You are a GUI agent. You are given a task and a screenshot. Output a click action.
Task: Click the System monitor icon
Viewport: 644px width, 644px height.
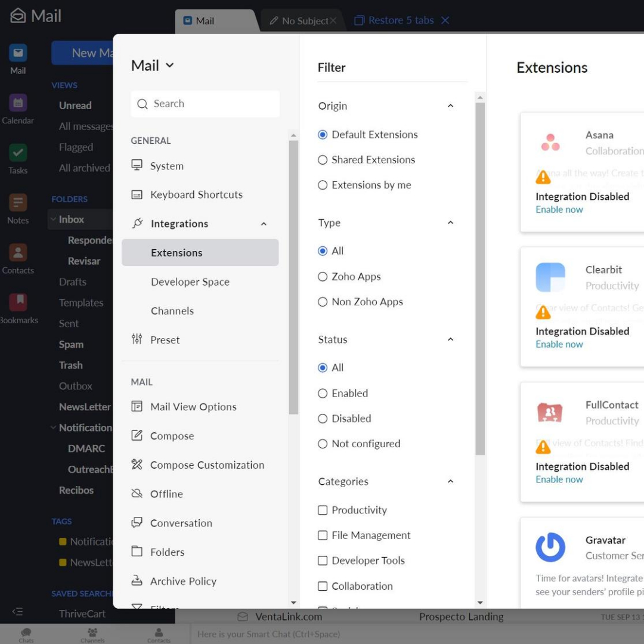point(137,165)
